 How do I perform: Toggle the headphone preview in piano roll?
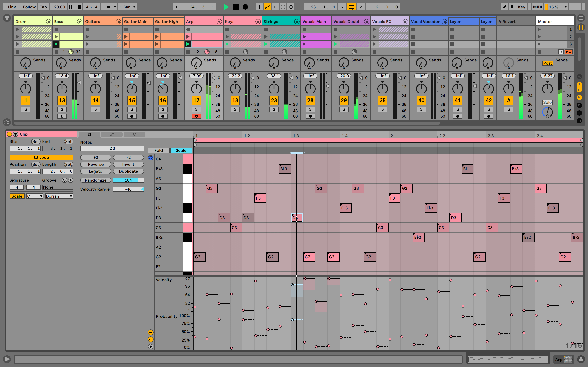click(x=151, y=158)
